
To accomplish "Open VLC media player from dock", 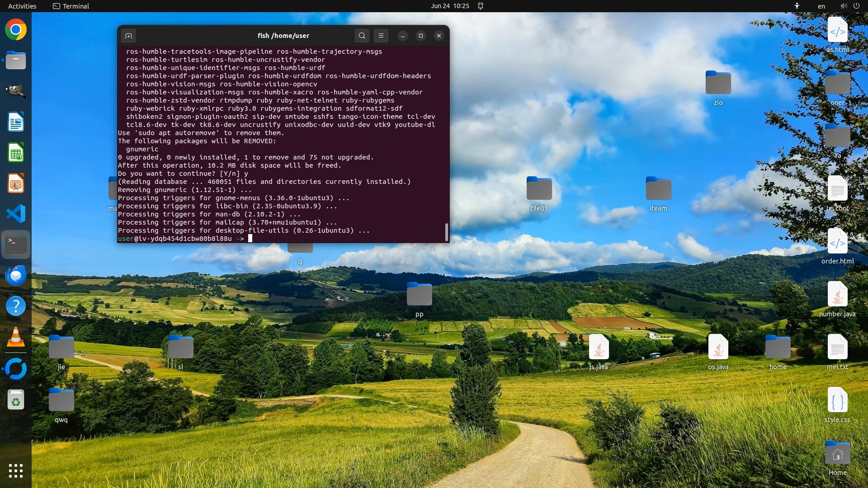I will click(x=16, y=337).
